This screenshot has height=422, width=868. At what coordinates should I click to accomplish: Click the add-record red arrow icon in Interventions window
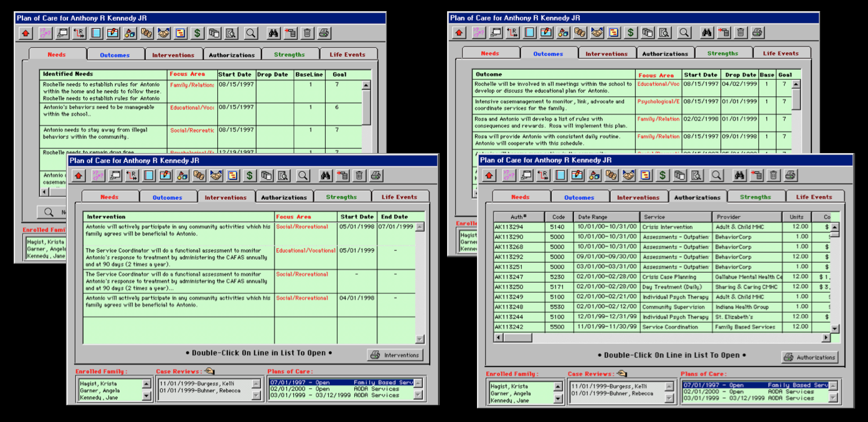342,176
